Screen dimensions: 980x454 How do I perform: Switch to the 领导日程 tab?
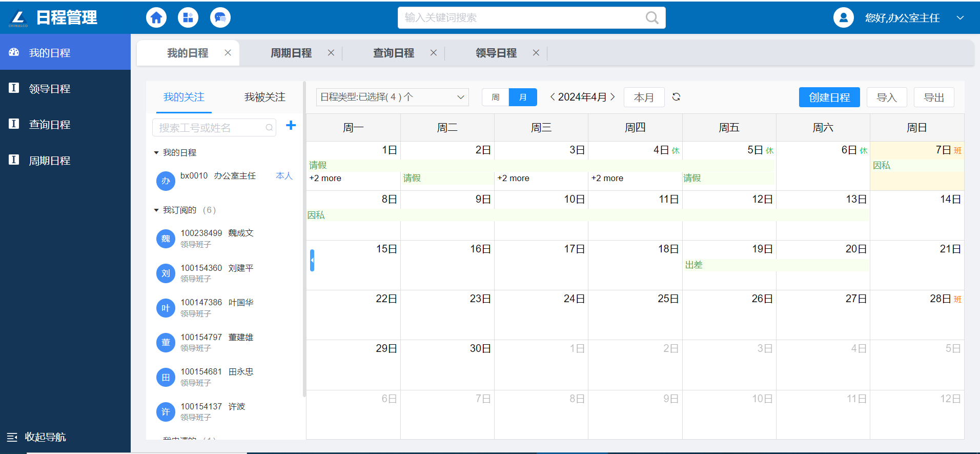496,53
